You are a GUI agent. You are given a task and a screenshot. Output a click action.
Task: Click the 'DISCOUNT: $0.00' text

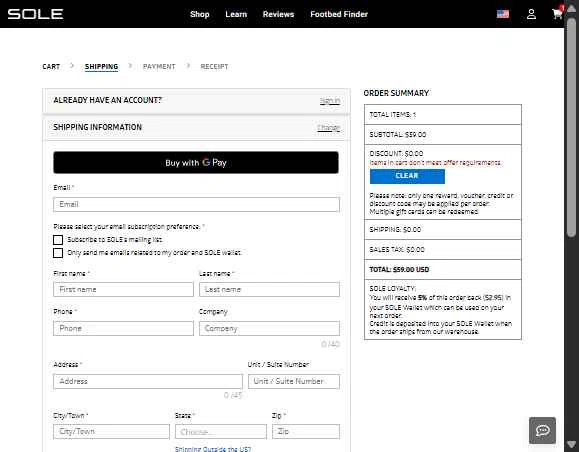click(x=396, y=154)
